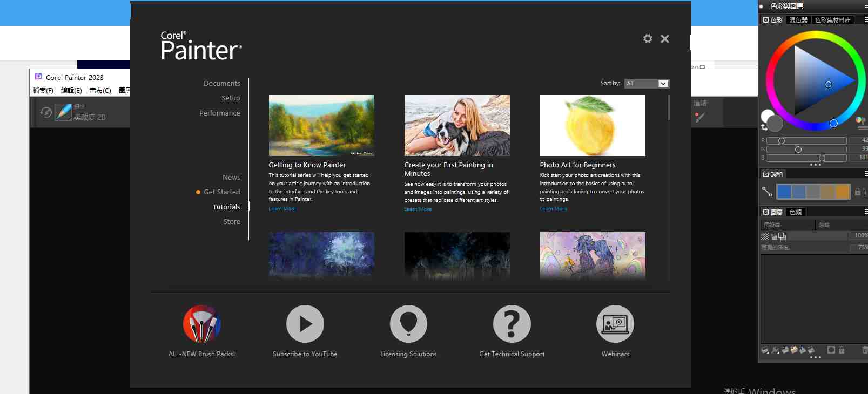Click the new layer icon in Layers panel
Viewport: 868px width, 394px height.
(785, 350)
